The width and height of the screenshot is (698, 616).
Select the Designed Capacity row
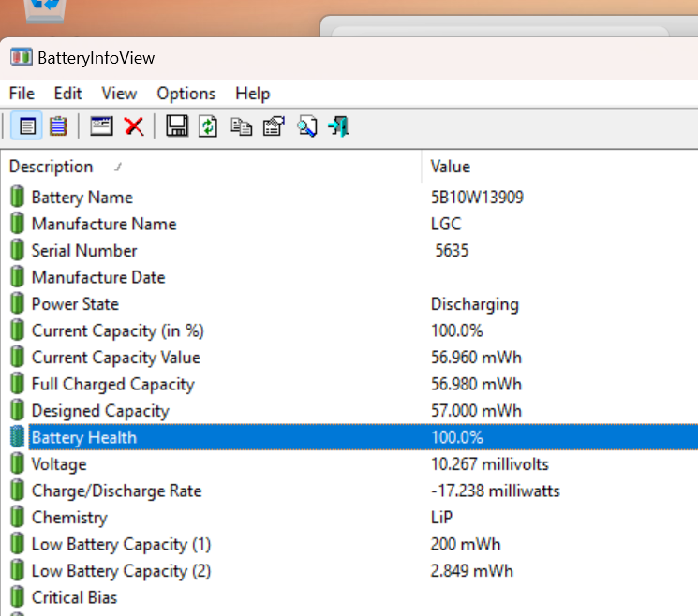click(100, 411)
